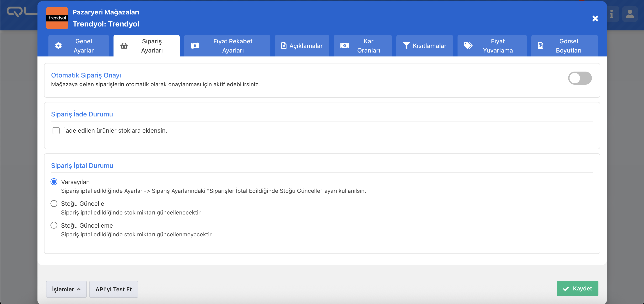Click the banknote icon beside Kar Oranları
Image resolution: width=644 pixels, height=304 pixels.
click(x=344, y=46)
